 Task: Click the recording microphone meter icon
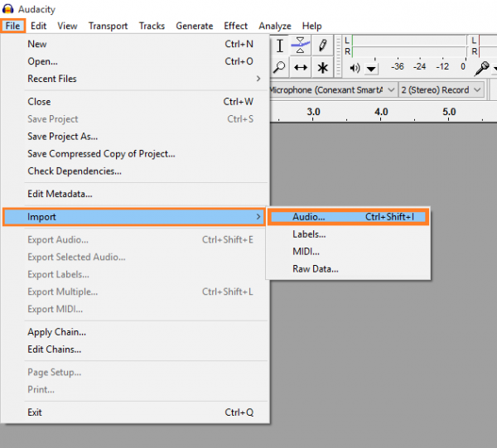pyautogui.click(x=482, y=68)
